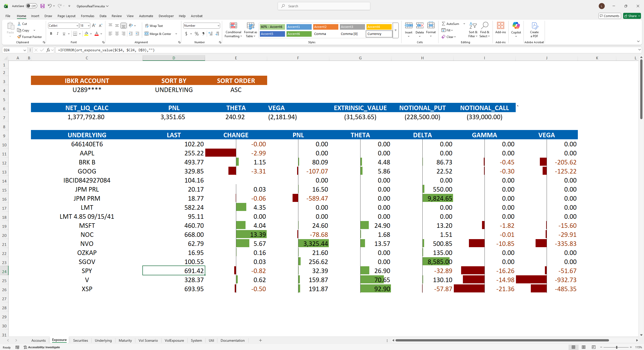
Task: Apply Wrap Text to selection
Action: 154,25
